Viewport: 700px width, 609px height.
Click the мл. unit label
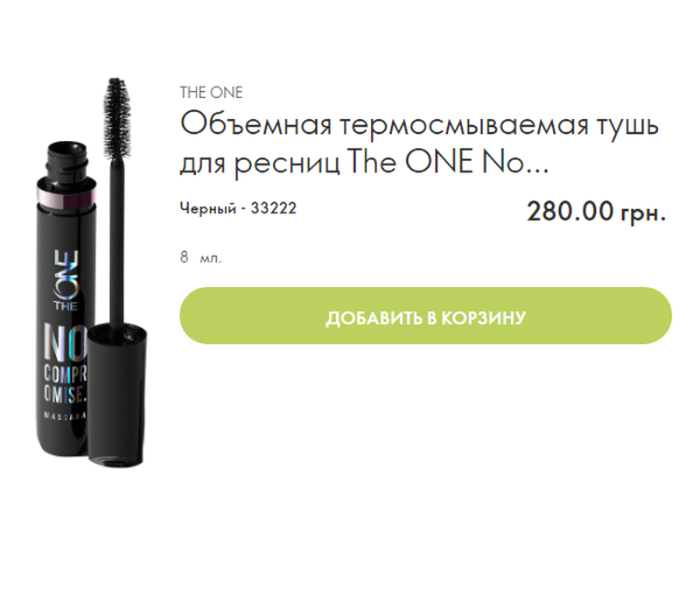tap(210, 258)
